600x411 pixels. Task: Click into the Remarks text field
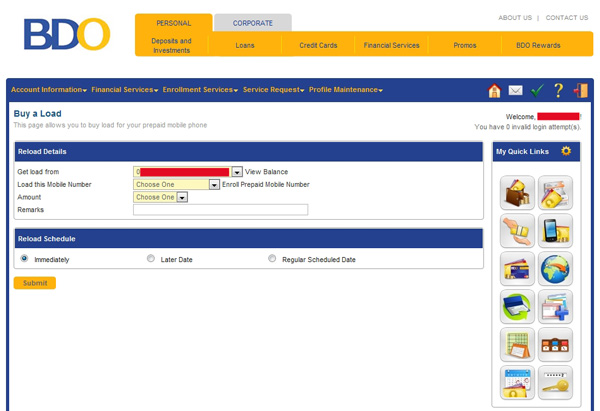(x=220, y=210)
